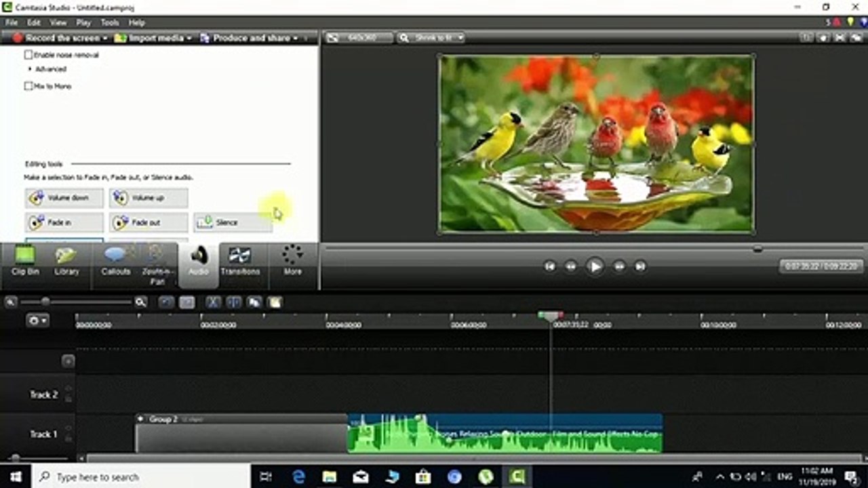Select the green audio clip on Track 1

coord(505,434)
